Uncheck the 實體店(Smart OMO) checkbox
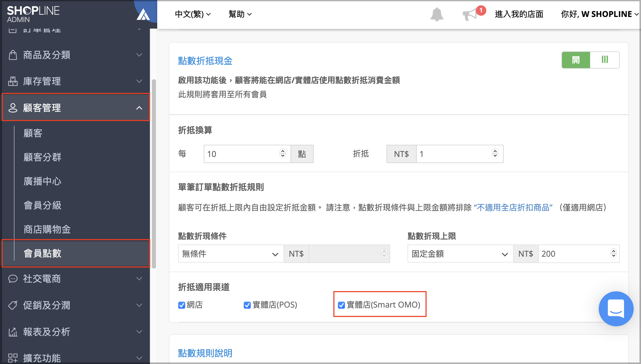Screen dimensions: 641x364 tap(341, 305)
